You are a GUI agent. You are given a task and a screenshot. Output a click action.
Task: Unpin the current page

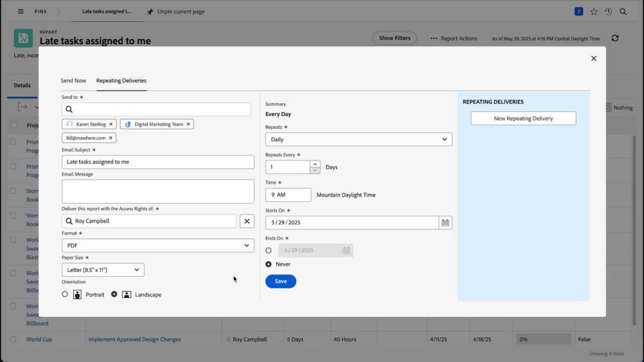(175, 11)
